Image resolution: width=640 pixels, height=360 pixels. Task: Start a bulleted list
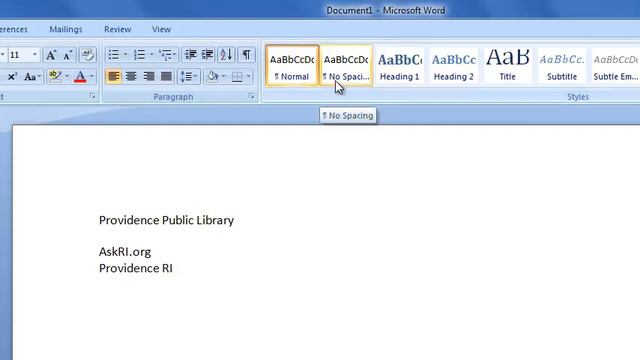113,55
